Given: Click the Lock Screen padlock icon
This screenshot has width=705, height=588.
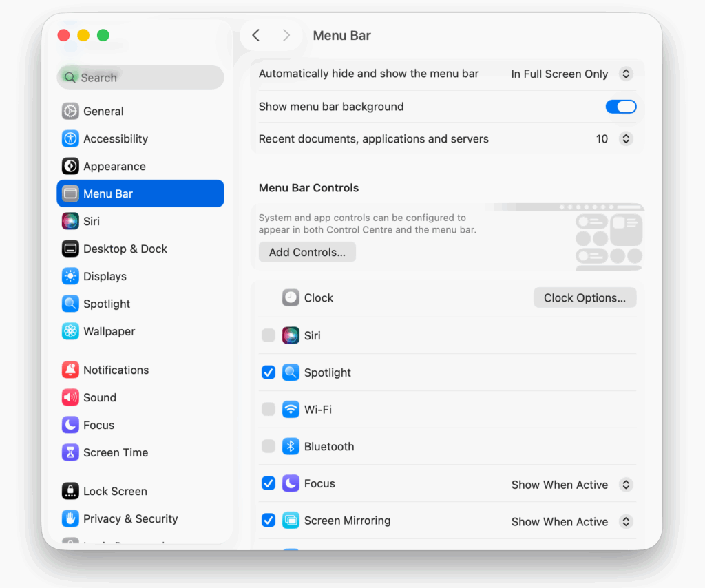Looking at the screenshot, I should [x=70, y=491].
